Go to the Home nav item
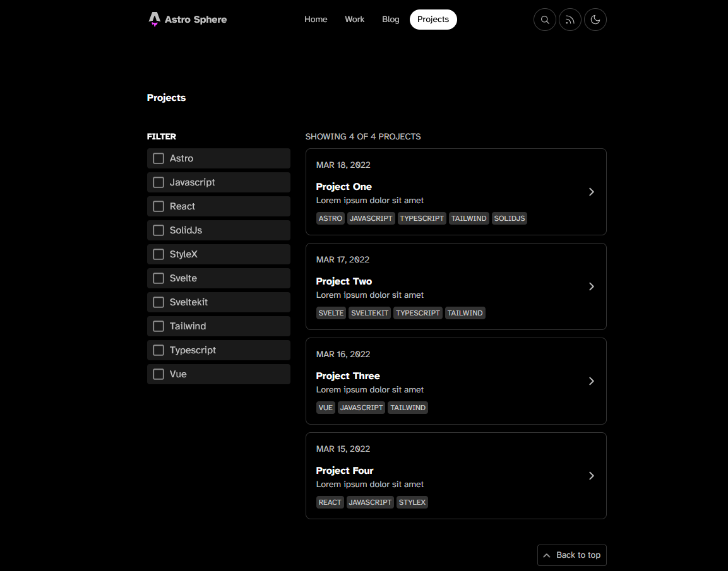Screen dimensions: 728x571 tap(316, 20)
